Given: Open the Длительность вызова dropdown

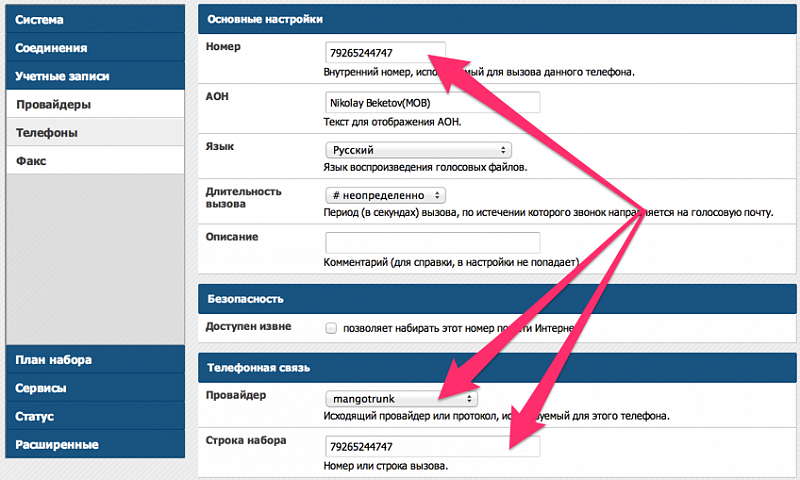Looking at the screenshot, I should click(x=385, y=195).
